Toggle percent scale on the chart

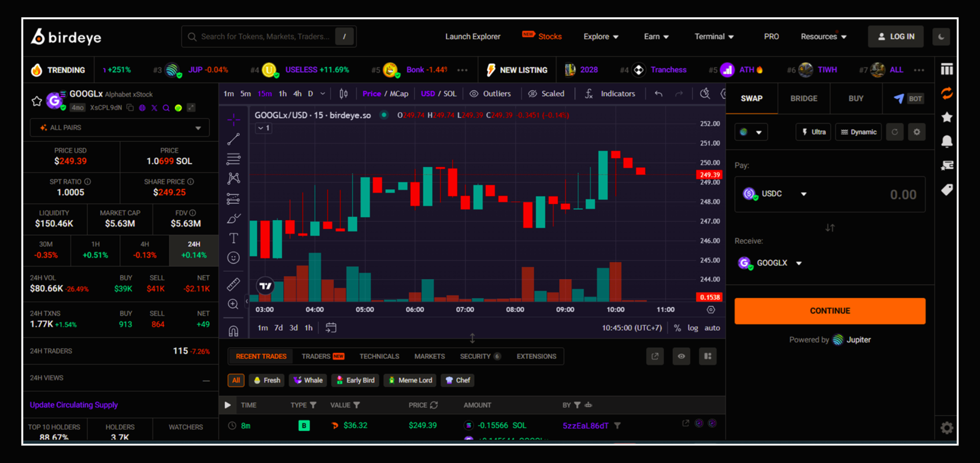[x=677, y=328]
